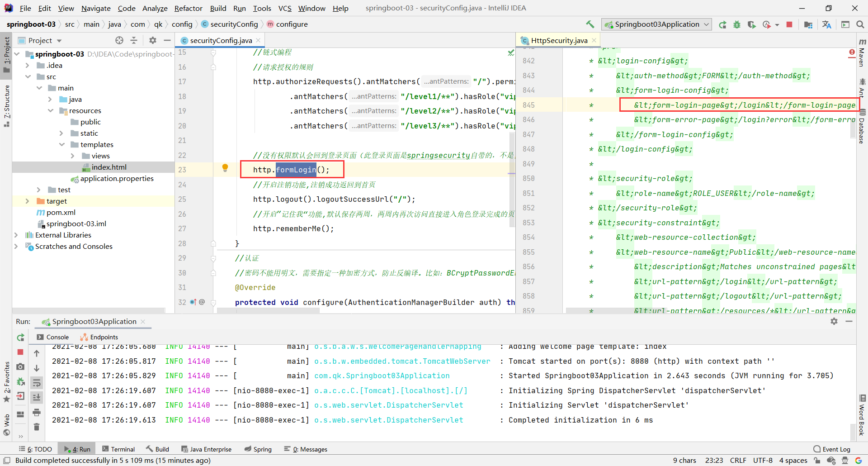Open the Terminal tool window
Viewport: 868px width, 466px height.
tap(118, 449)
